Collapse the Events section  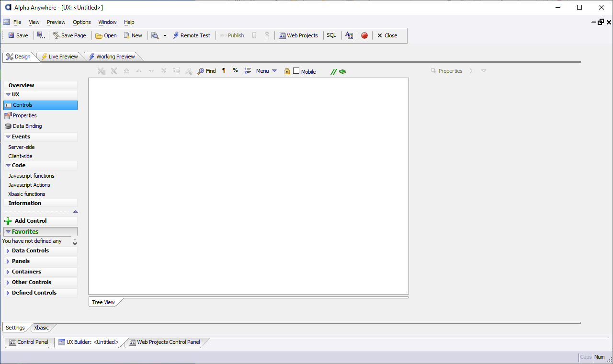8,137
